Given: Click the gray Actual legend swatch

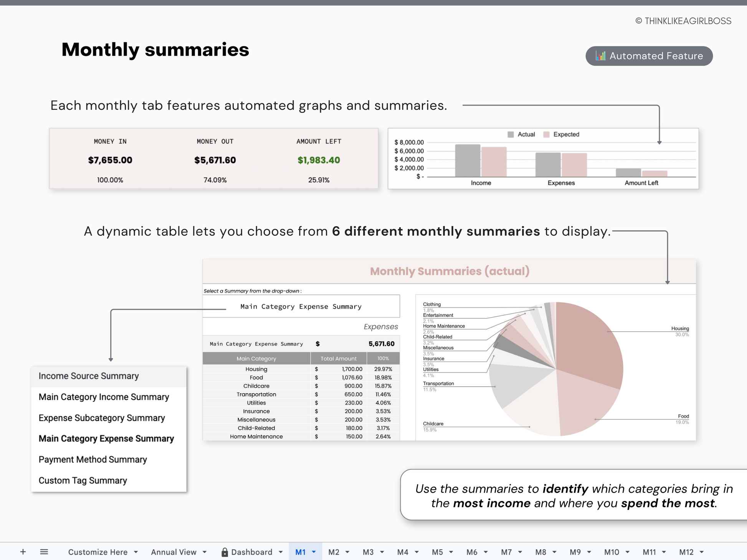Looking at the screenshot, I should pyautogui.click(x=511, y=135).
